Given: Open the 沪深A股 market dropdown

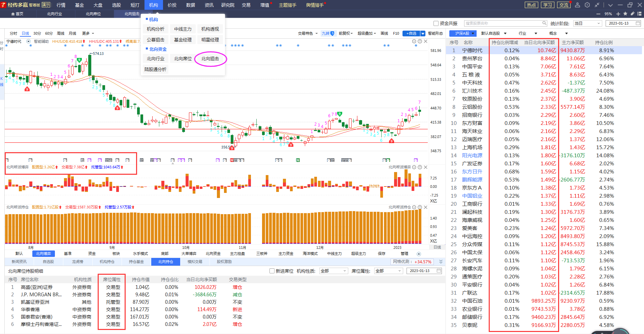Looking at the screenshot, I should tap(463, 33).
